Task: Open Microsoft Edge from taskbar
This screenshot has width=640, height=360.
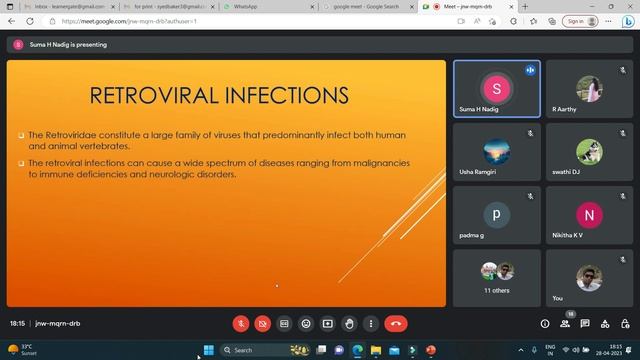Action: [x=358, y=350]
